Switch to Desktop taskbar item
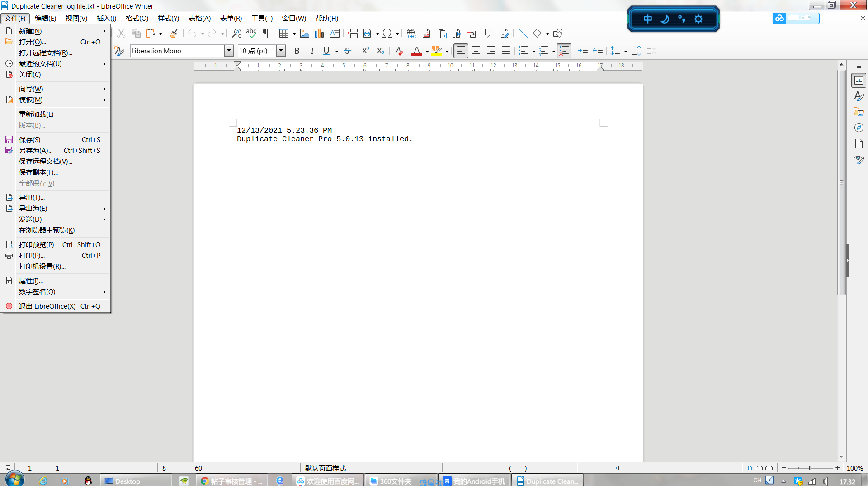 pos(136,481)
